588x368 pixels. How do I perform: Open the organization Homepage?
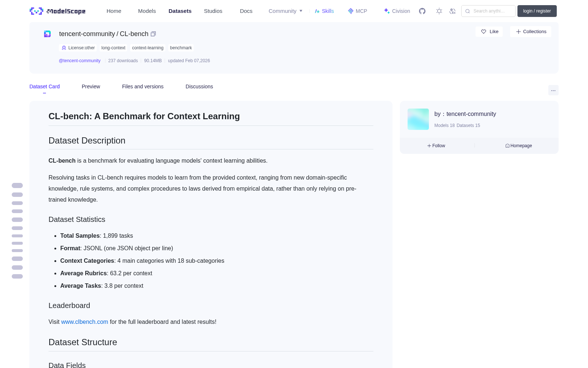[519, 146]
